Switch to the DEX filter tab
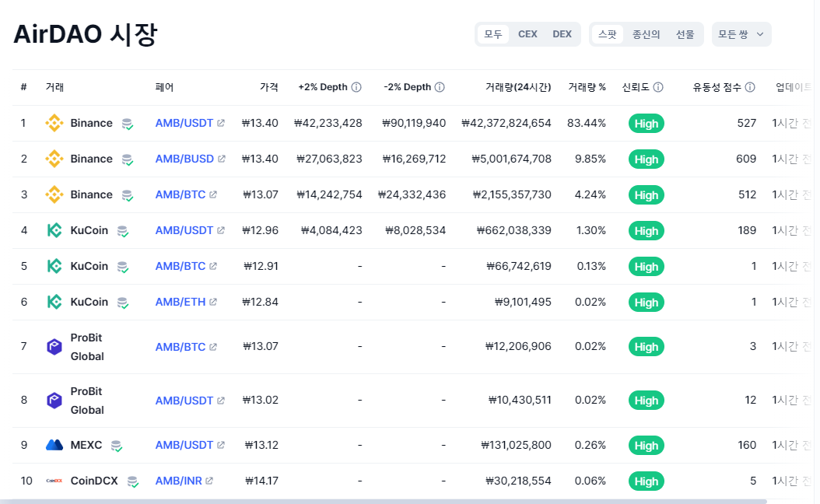The width and height of the screenshot is (820, 504). [x=562, y=34]
